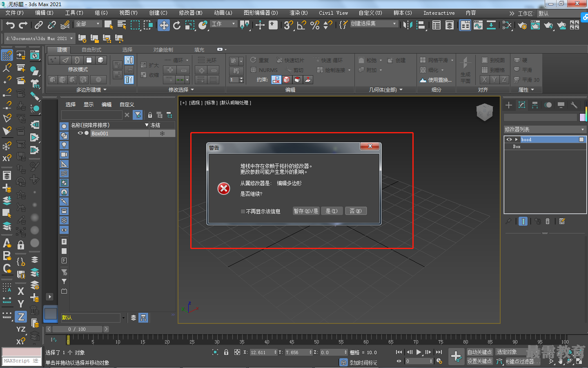
Task: Open the Civil View menu
Action: click(334, 13)
